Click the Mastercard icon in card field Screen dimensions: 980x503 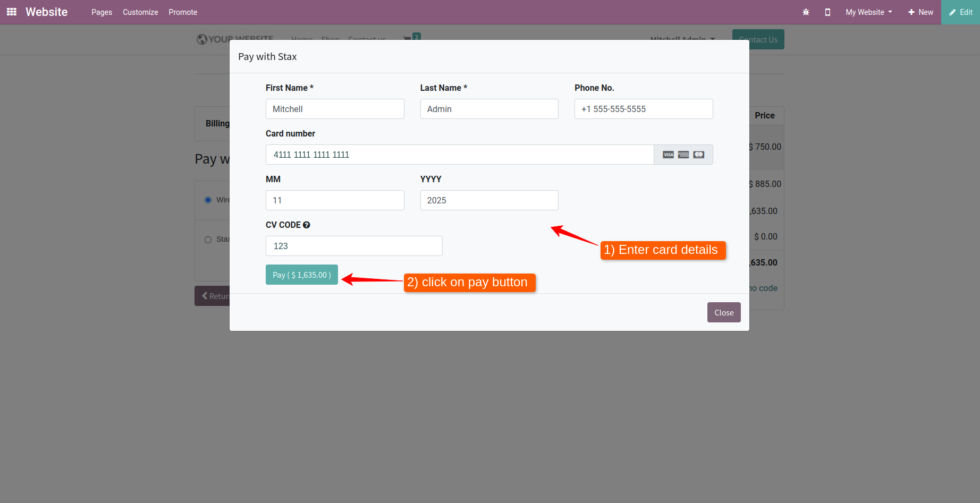tap(699, 155)
